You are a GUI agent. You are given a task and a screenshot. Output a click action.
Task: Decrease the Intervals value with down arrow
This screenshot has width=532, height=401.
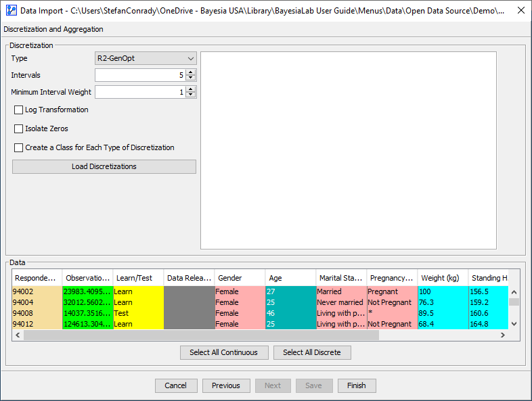click(x=191, y=78)
